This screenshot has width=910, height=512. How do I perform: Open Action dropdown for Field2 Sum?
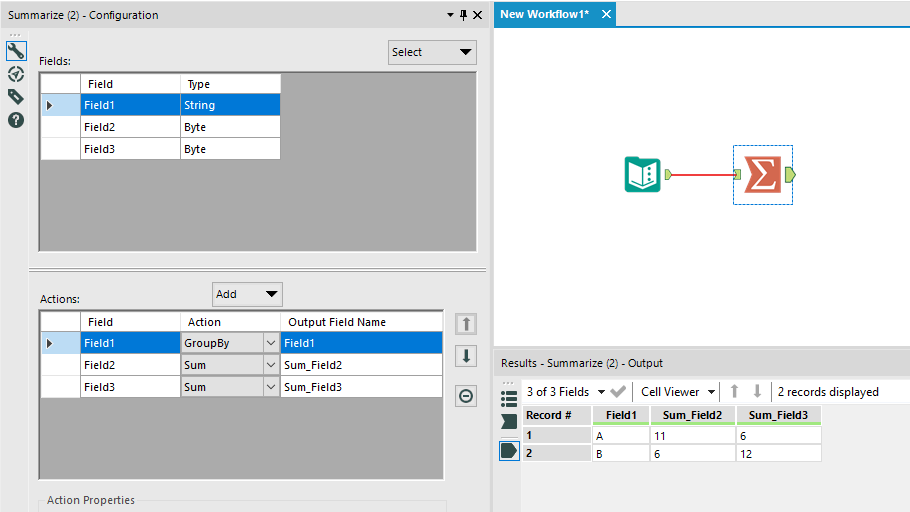pos(271,365)
